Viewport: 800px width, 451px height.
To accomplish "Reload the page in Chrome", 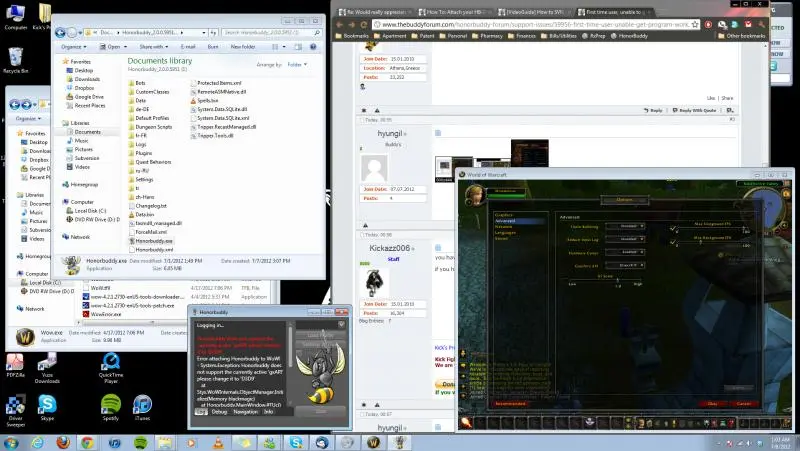I will click(x=364, y=24).
